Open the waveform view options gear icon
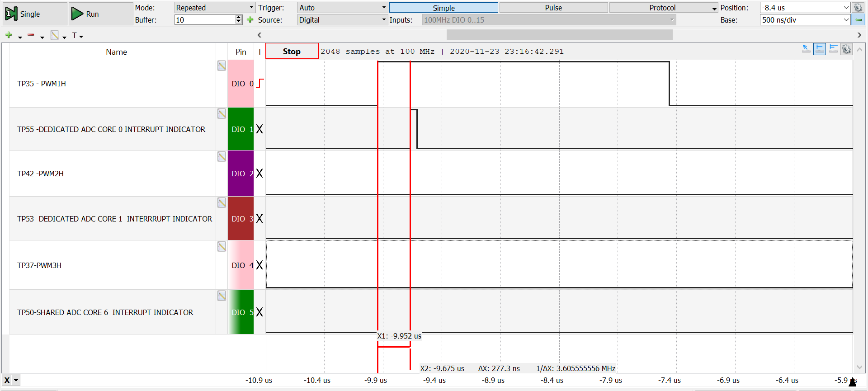Image resolution: width=868 pixels, height=391 pixels. 846,49
